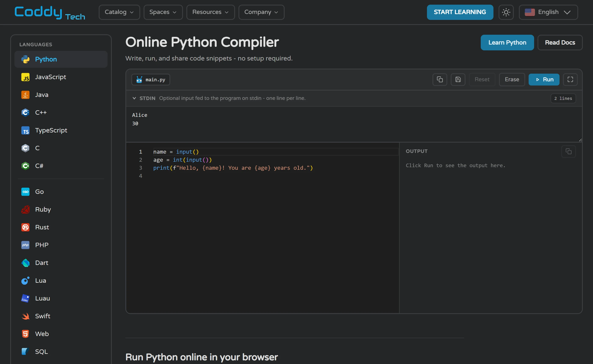Viewport: 593px width, 364px height.
Task: Select the Swift language icon
Action: [x=25, y=316]
